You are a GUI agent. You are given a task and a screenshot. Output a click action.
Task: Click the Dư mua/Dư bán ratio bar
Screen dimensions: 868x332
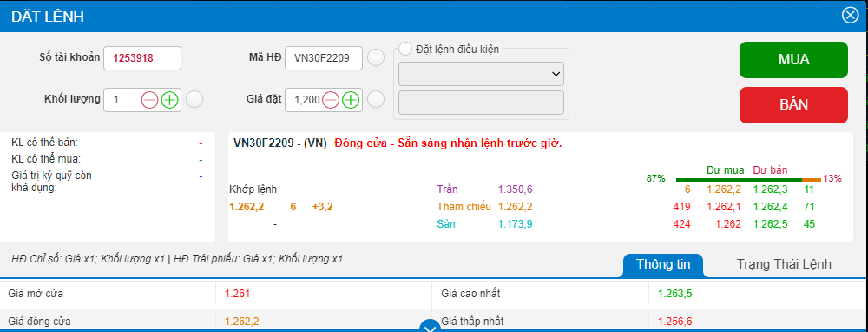749,180
